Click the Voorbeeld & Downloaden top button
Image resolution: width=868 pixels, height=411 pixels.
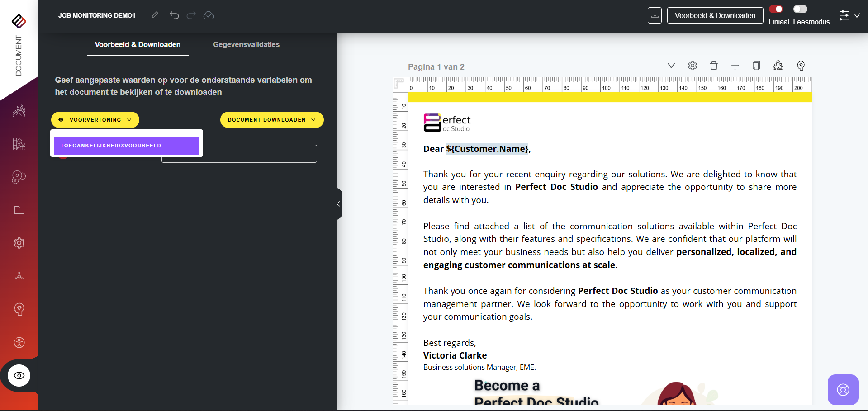click(x=715, y=15)
